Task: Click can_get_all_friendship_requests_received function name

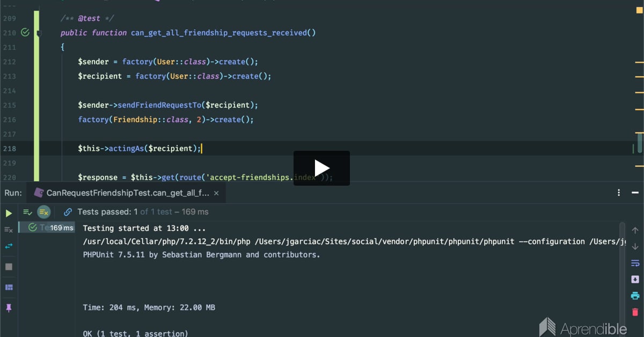Action: [219, 33]
